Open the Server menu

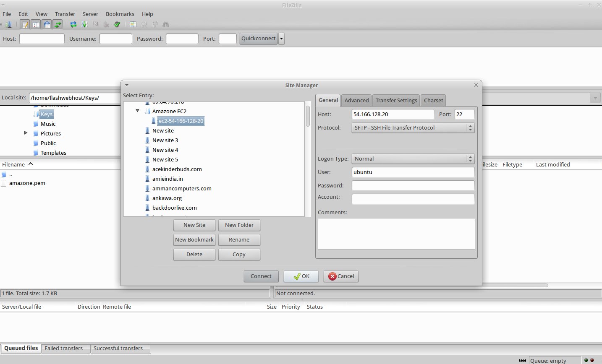90,14
